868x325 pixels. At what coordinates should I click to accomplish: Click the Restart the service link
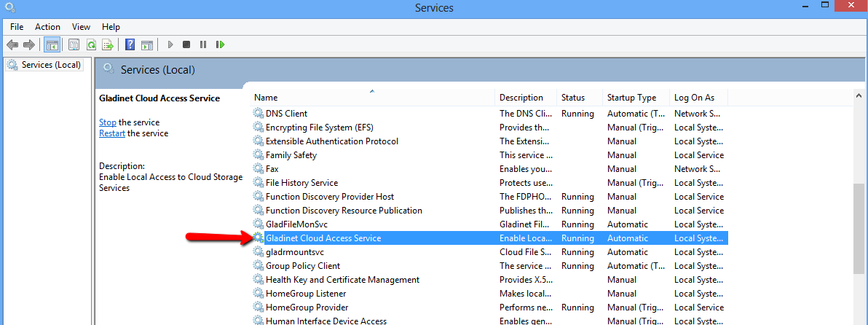click(112, 133)
